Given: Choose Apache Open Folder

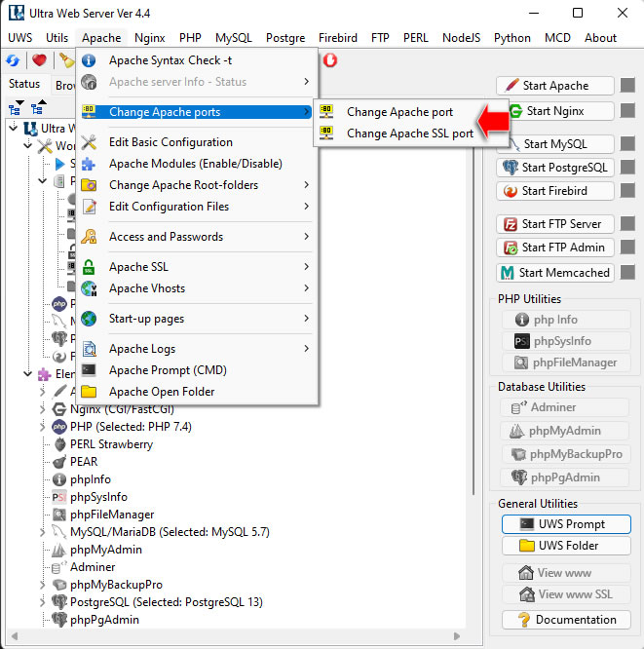Looking at the screenshot, I should tap(197, 392).
